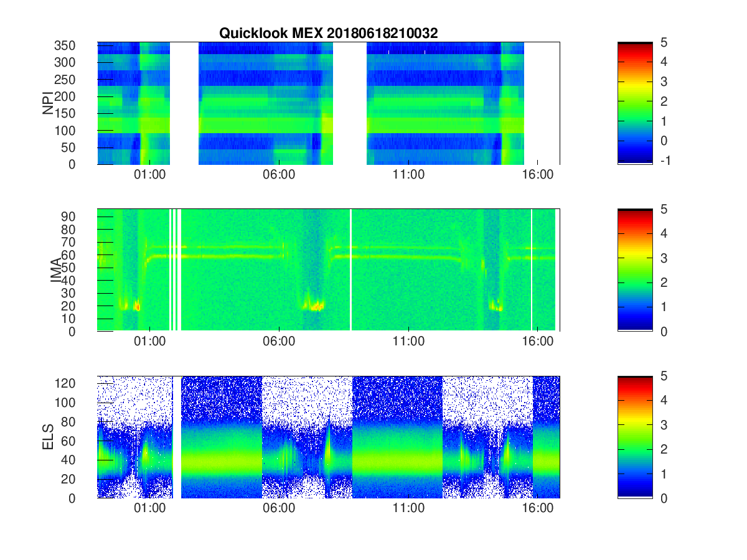Click the '5' label on IMA colorbar

(x=663, y=209)
